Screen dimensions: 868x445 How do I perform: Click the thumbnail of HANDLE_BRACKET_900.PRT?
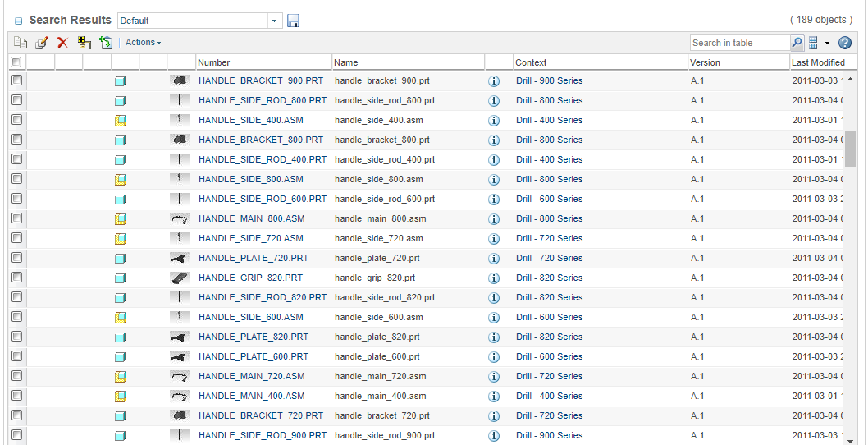point(179,81)
